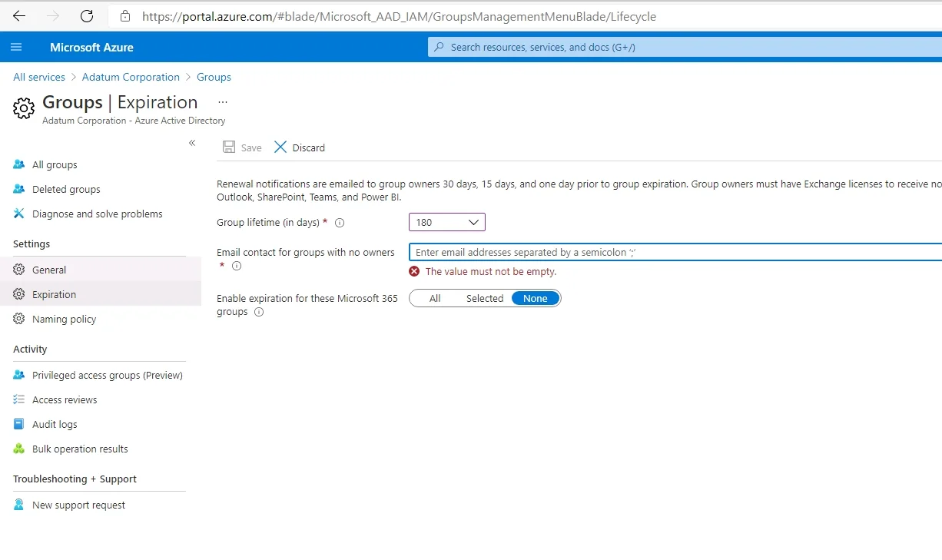Go to Groups breadcrumb link
Viewport: 942px width, 560px height.
214,77
